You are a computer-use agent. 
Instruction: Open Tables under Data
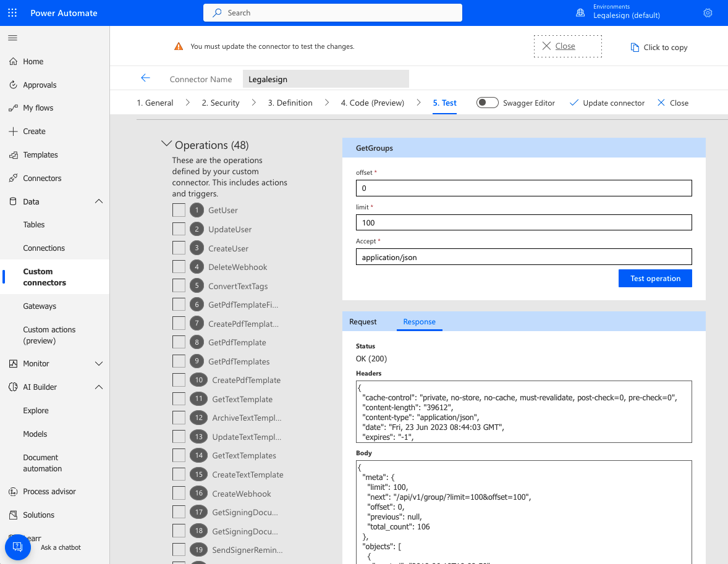pos(34,225)
